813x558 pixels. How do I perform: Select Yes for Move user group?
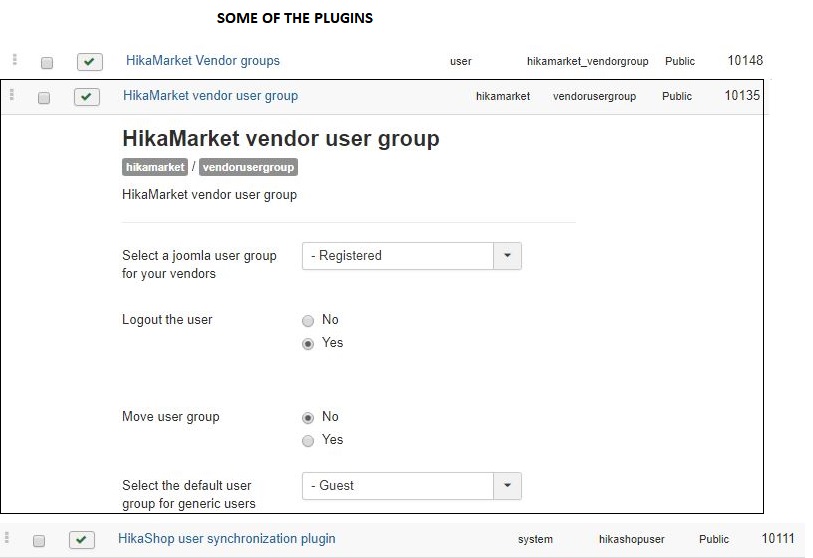pos(308,441)
